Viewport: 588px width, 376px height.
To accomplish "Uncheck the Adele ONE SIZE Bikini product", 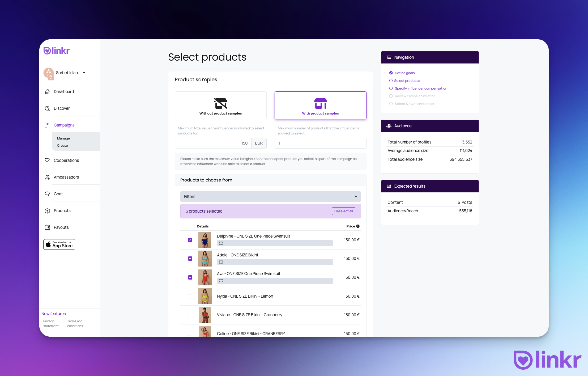I will pos(190,258).
